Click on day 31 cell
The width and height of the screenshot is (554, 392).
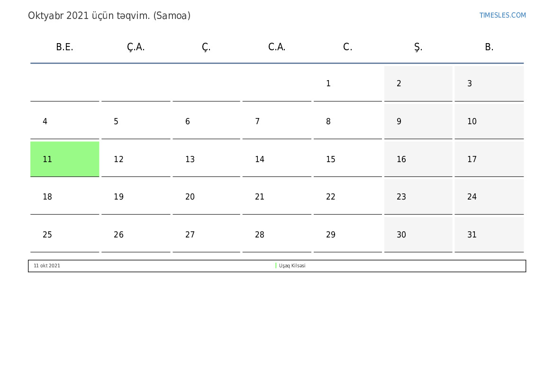pos(489,235)
